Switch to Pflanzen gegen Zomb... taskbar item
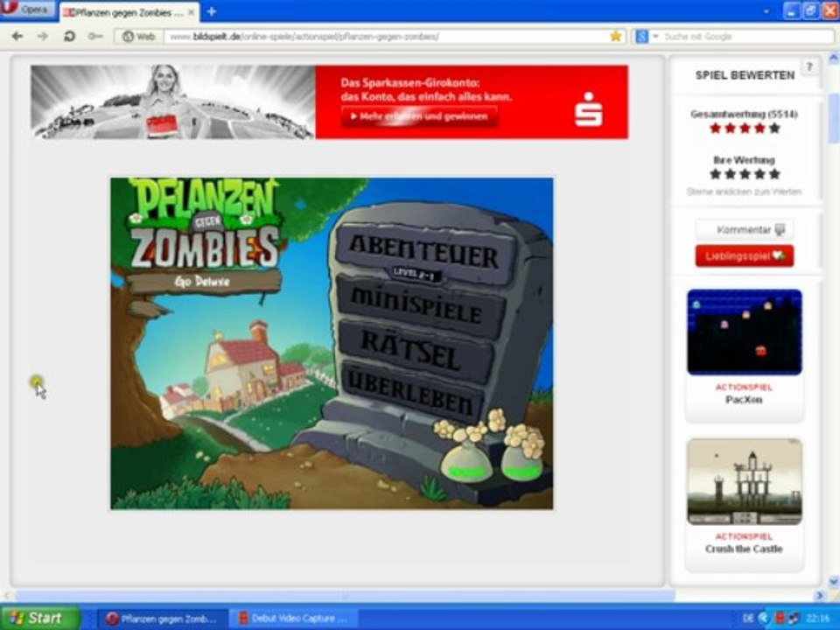This screenshot has height=630, width=840. click(162, 619)
